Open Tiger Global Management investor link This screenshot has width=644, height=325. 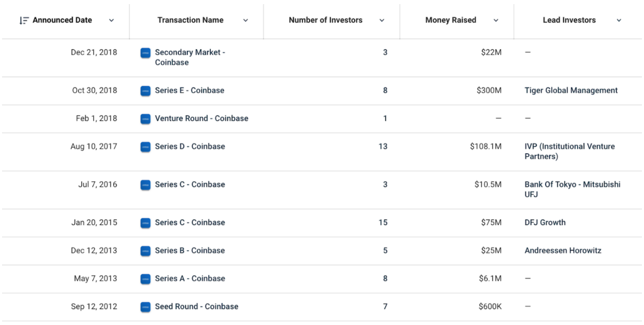pyautogui.click(x=571, y=90)
